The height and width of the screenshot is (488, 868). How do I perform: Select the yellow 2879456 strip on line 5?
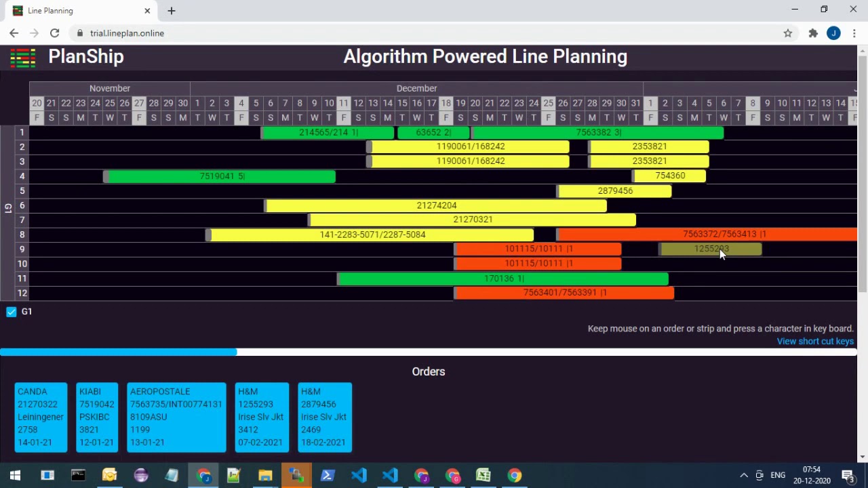click(x=614, y=191)
